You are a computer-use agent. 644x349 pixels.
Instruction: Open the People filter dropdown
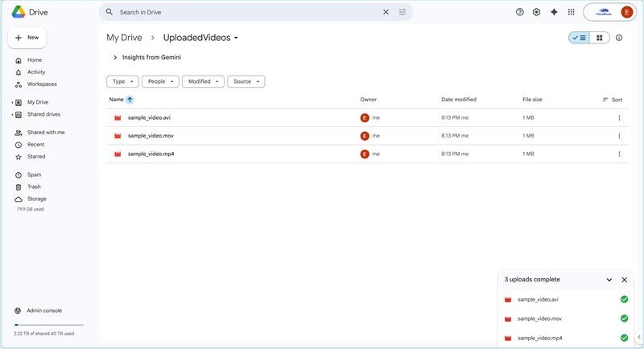coord(160,81)
